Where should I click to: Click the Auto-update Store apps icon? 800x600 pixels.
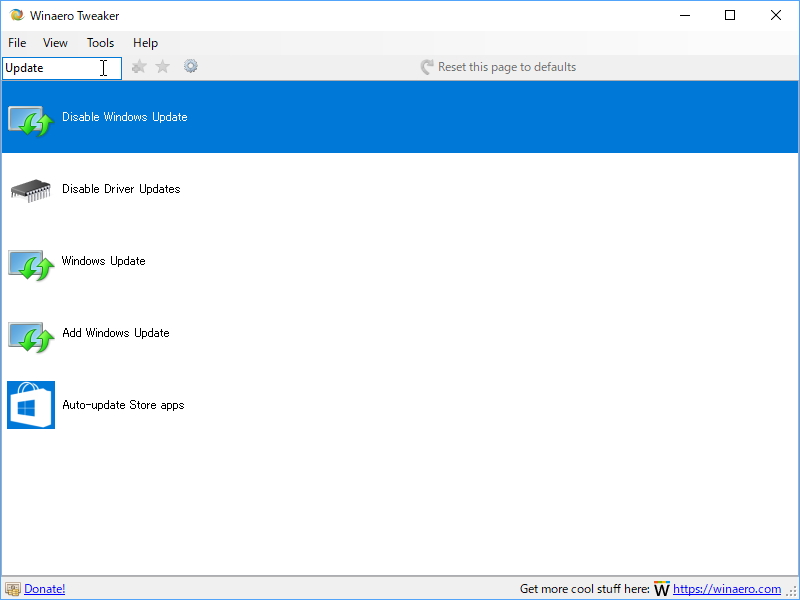click(x=31, y=405)
